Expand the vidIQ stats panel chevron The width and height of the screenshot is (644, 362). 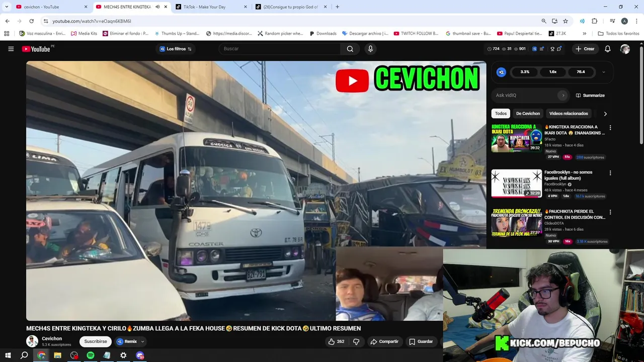coord(604,72)
